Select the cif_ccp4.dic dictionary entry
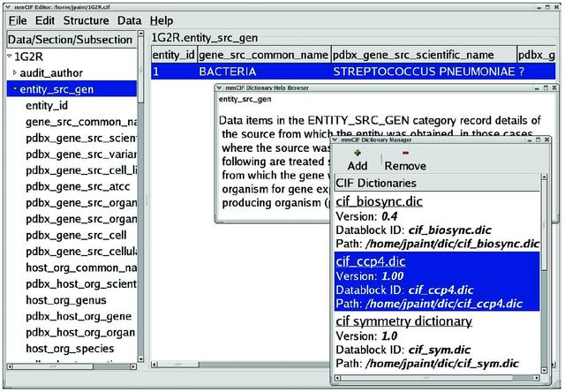 [x=437, y=282]
